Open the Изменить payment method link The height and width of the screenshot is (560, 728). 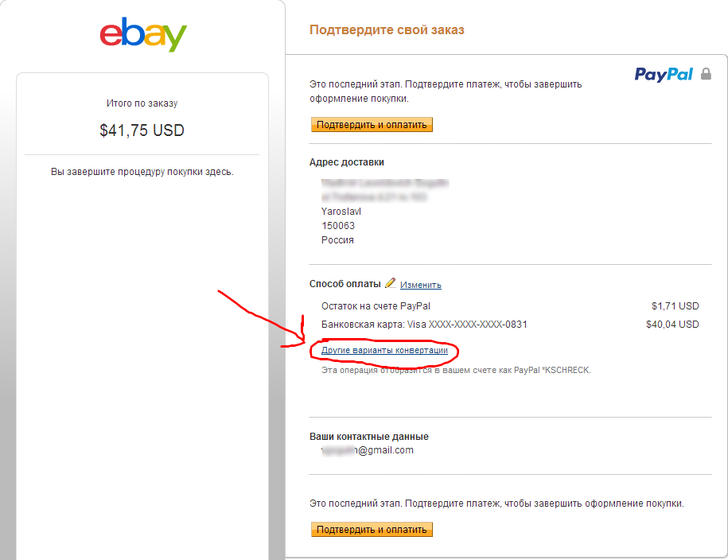(420, 285)
